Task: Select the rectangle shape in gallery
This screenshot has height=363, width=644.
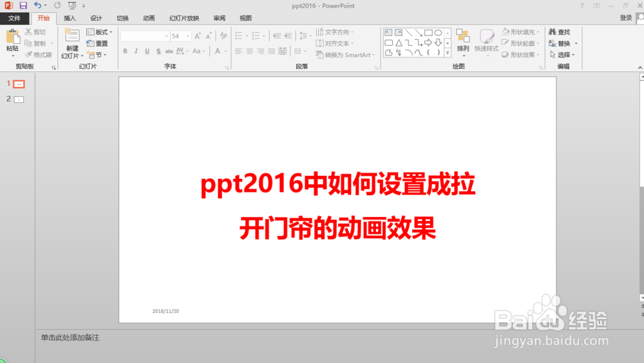Action: (428, 33)
